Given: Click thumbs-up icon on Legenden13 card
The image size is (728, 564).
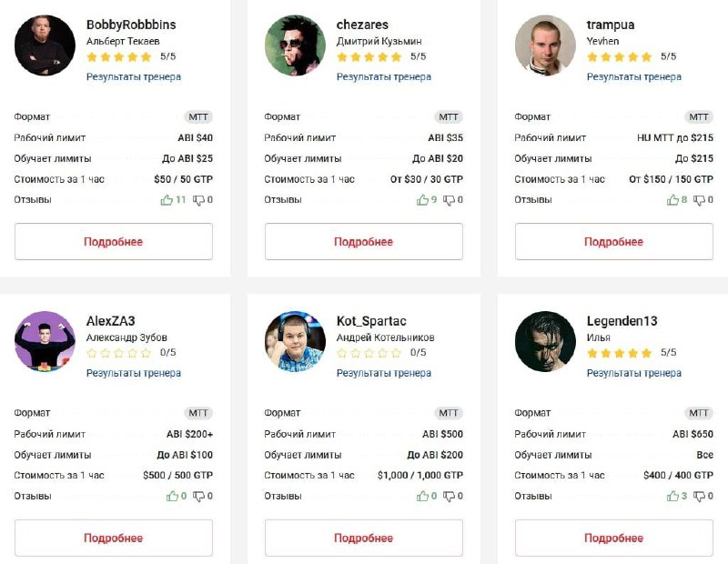Looking at the screenshot, I should tap(672, 496).
